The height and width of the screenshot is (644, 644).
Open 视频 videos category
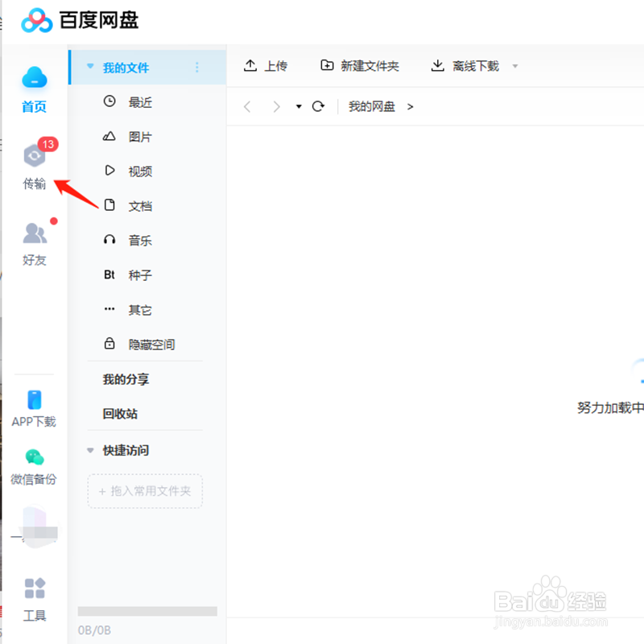[140, 171]
